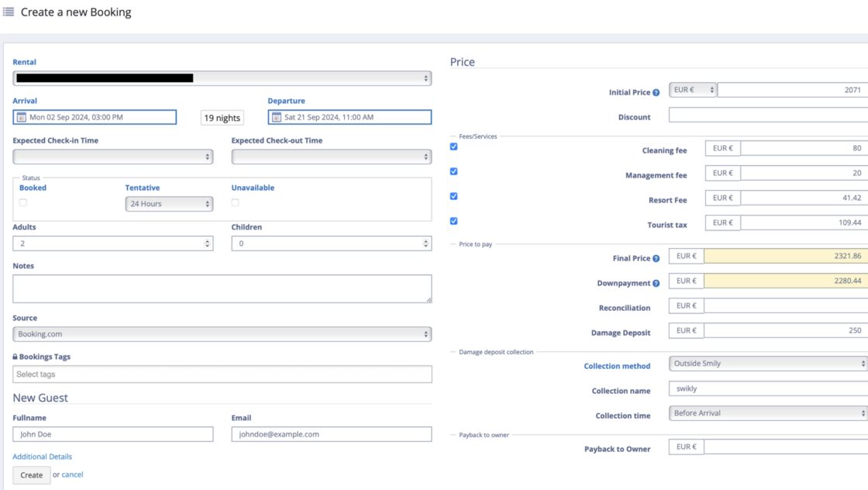
Task: Click the cancel link
Action: 72,474
